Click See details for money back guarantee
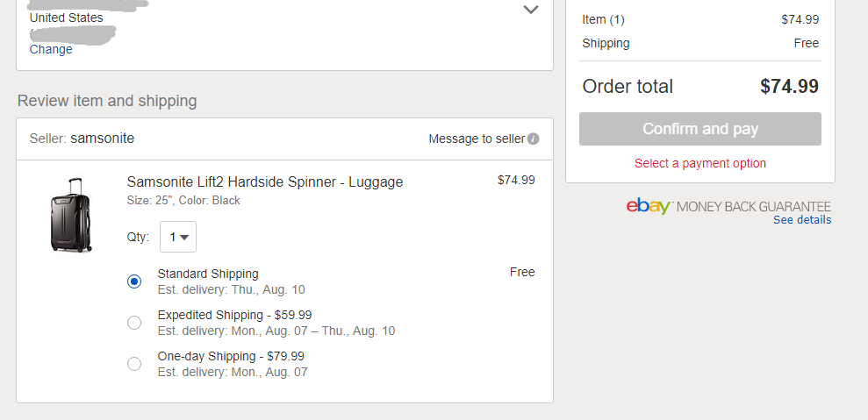The height and width of the screenshot is (420, 868). 802,220
